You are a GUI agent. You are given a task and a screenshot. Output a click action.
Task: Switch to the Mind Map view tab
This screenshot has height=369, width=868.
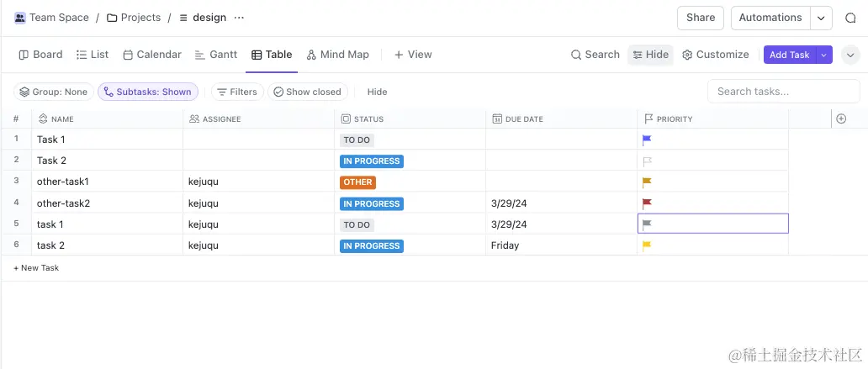[x=337, y=55]
